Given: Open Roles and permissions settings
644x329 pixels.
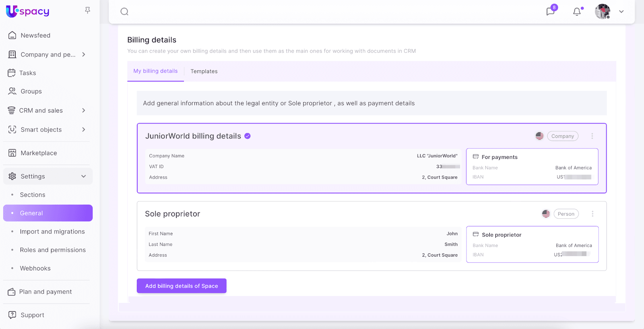Looking at the screenshot, I should point(53,250).
